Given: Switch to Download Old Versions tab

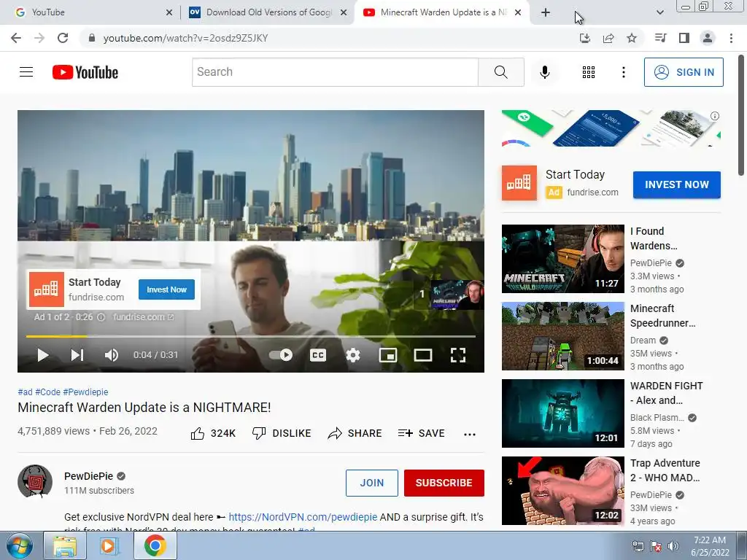Looking at the screenshot, I should point(268,12).
